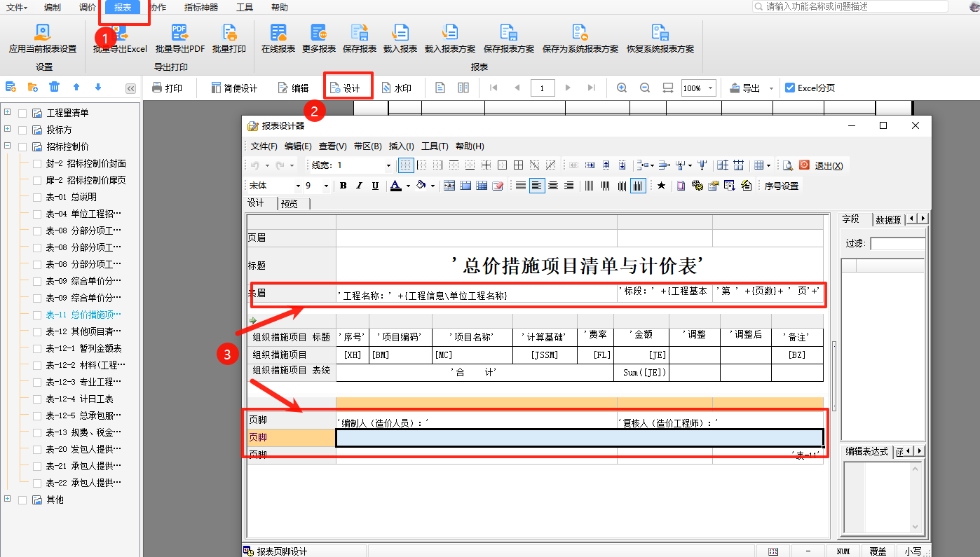Check the 投标方 checkbox
The height and width of the screenshot is (557, 980).
[x=22, y=130]
